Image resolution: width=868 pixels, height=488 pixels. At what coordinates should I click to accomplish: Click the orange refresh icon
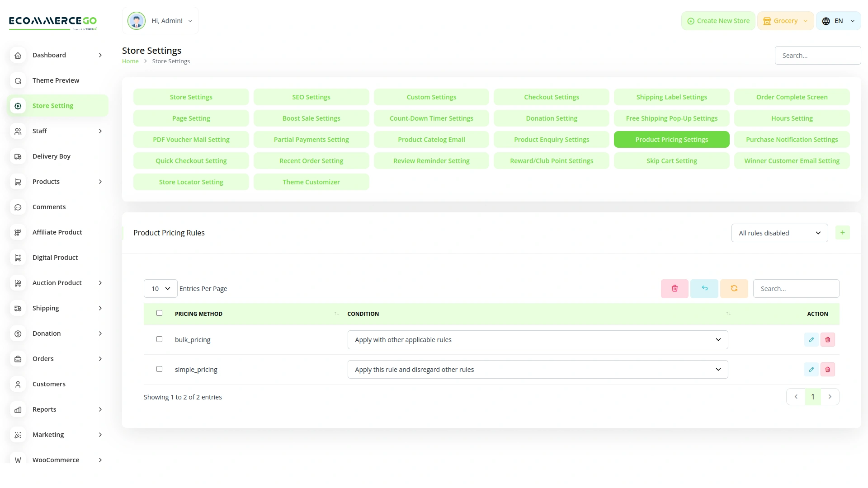tap(734, 288)
